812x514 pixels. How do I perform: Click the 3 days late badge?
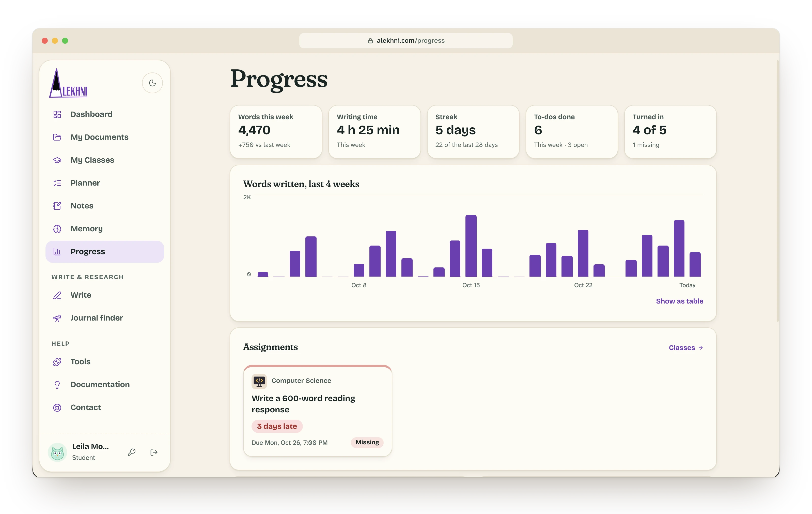point(277,426)
